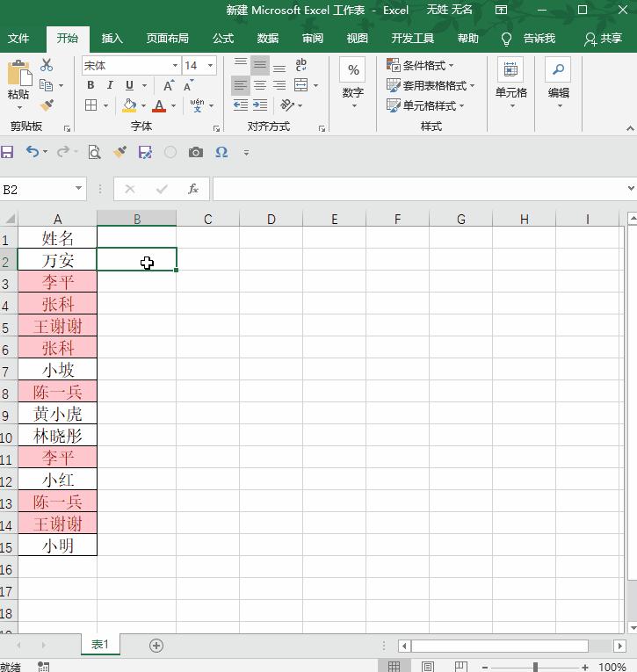This screenshot has height=672, width=637.
Task: Click the zoom slider in status bar
Action: 535,667
